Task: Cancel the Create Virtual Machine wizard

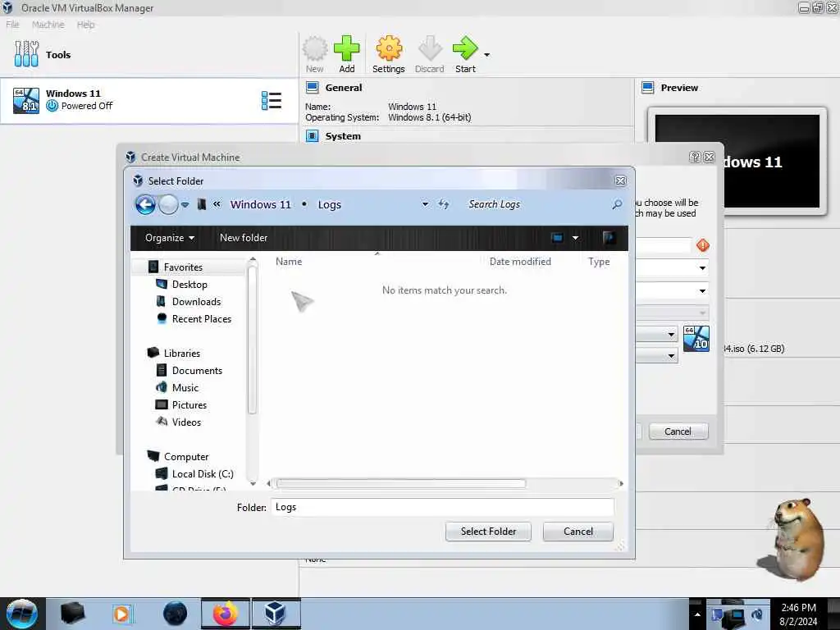Action: tap(678, 431)
